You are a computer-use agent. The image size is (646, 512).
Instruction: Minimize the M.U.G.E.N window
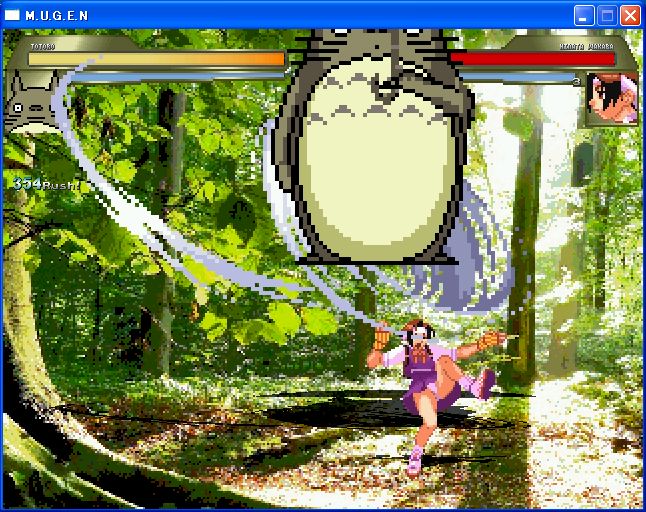tap(584, 16)
